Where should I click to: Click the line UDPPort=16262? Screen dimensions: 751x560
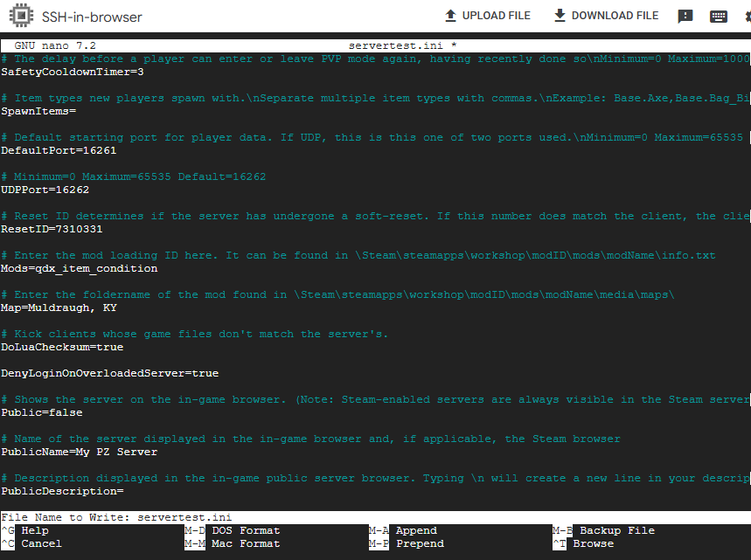click(x=45, y=190)
